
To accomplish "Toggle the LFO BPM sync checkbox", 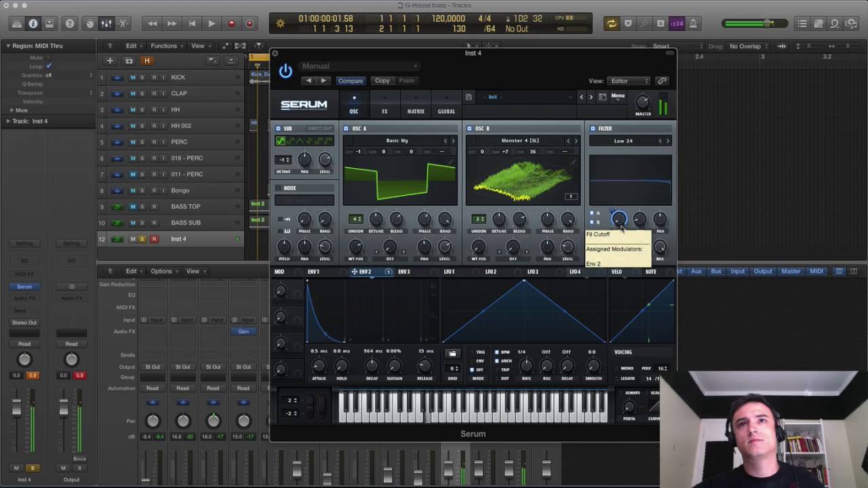I will (x=497, y=352).
